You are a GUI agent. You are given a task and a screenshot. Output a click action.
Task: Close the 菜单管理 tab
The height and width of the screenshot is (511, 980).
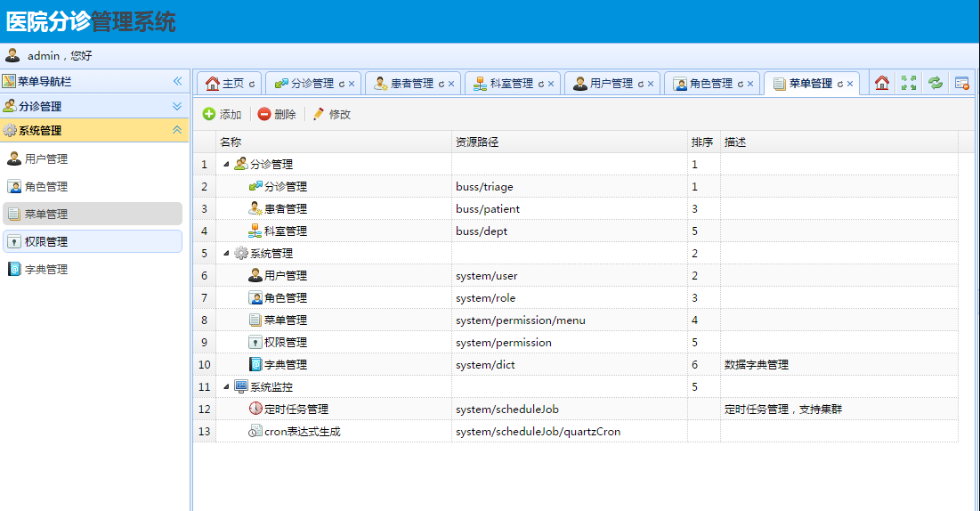pyautogui.click(x=850, y=84)
